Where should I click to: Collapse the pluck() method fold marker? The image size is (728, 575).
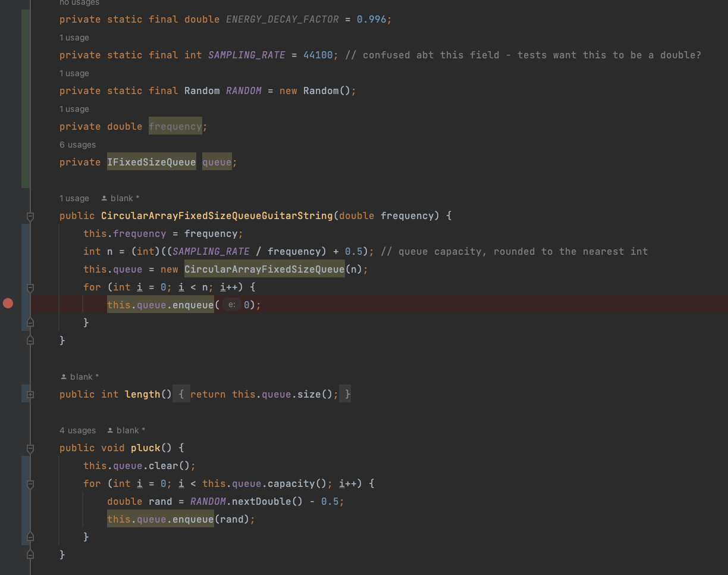30,448
